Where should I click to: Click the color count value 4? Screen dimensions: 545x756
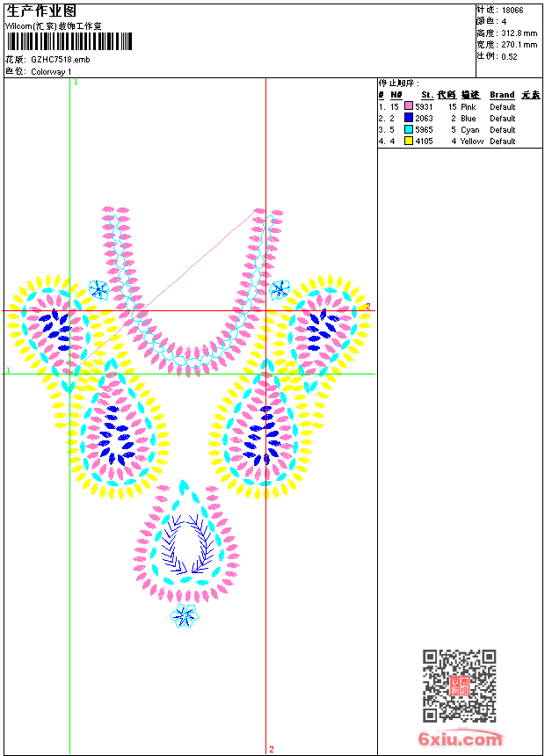click(504, 22)
